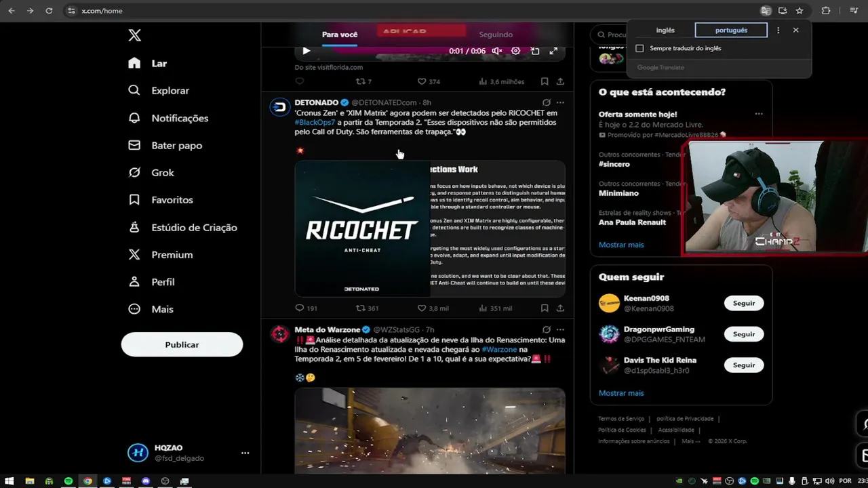Image resolution: width=868 pixels, height=488 pixels.
Task: Repost DETONADO post with 361 reposts
Action: (368, 308)
